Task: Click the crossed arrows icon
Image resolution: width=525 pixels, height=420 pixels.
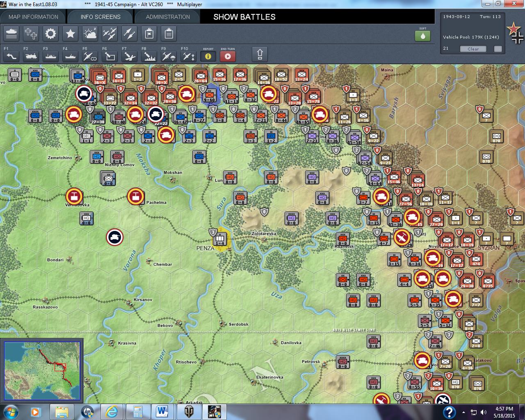Action: tap(129, 34)
